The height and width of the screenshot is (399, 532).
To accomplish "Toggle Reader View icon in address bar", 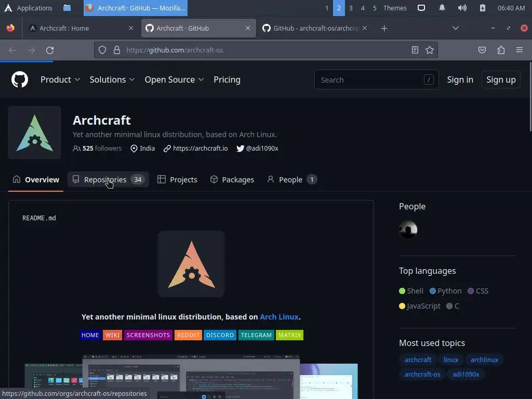I will (415, 50).
